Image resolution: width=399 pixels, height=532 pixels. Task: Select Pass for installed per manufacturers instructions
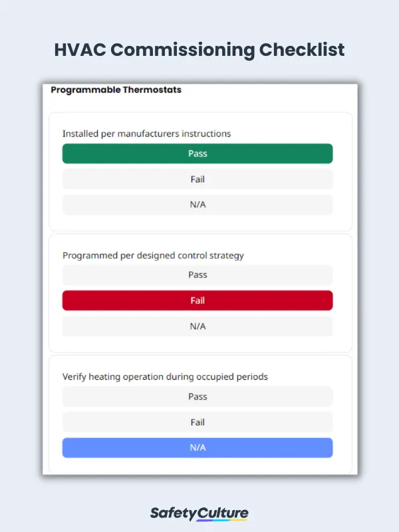[x=197, y=154]
